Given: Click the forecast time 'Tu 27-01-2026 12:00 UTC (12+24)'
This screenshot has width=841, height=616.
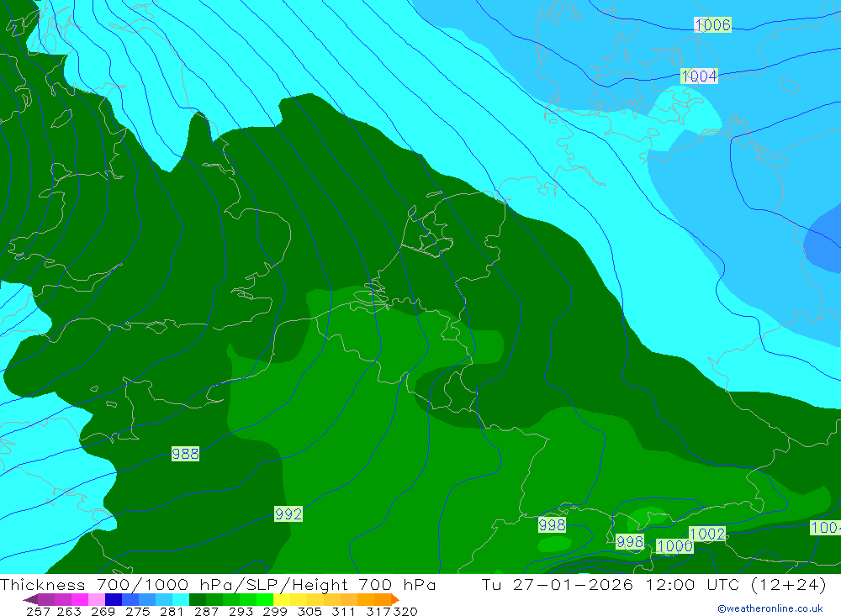Looking at the screenshot, I should [x=653, y=585].
